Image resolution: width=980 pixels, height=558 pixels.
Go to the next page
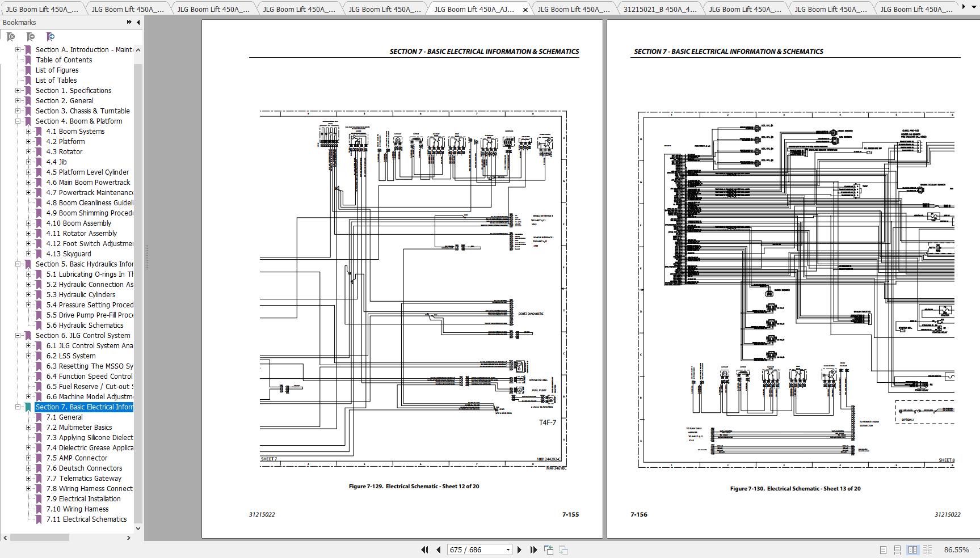pyautogui.click(x=519, y=549)
